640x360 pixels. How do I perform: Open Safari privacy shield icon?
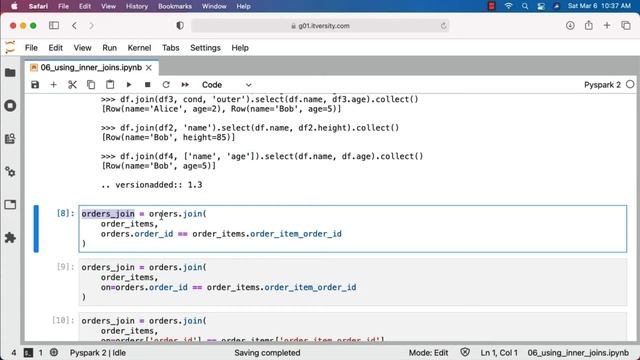click(x=180, y=25)
